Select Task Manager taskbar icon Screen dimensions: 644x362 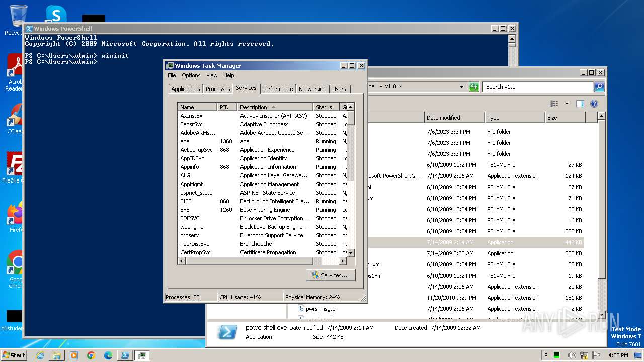tap(142, 355)
